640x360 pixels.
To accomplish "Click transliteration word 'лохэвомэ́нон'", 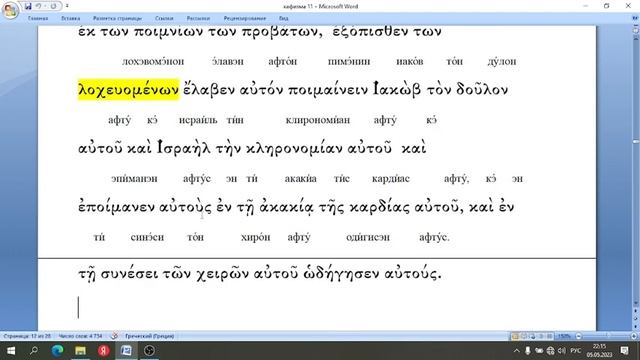I will (x=153, y=61).
